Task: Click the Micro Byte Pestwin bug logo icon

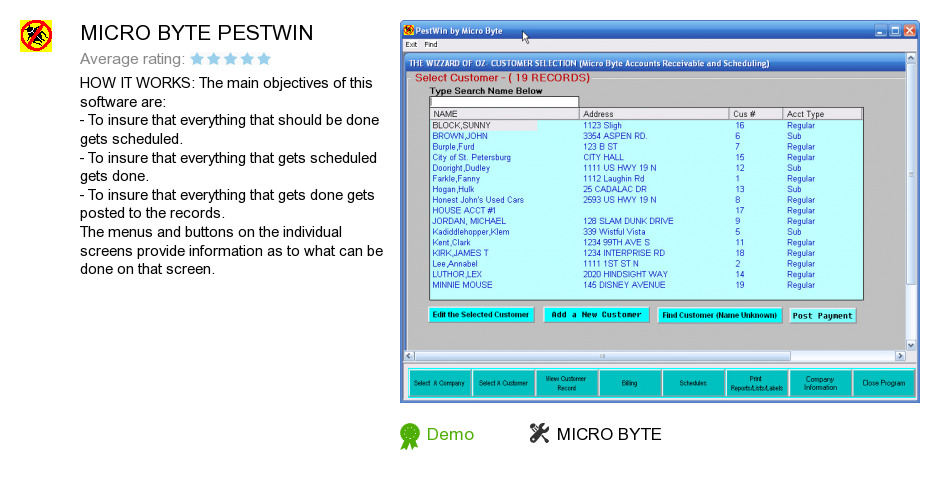Action: [x=36, y=36]
